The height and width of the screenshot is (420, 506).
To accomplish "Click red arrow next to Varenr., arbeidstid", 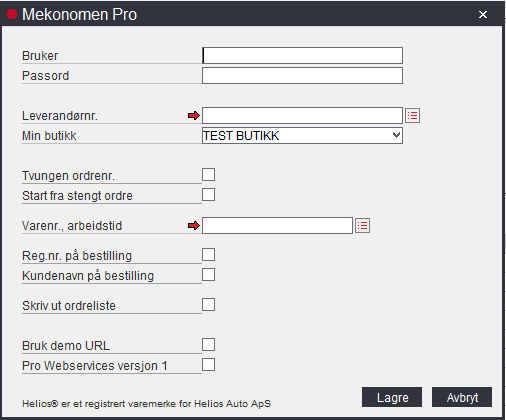I will point(194,226).
